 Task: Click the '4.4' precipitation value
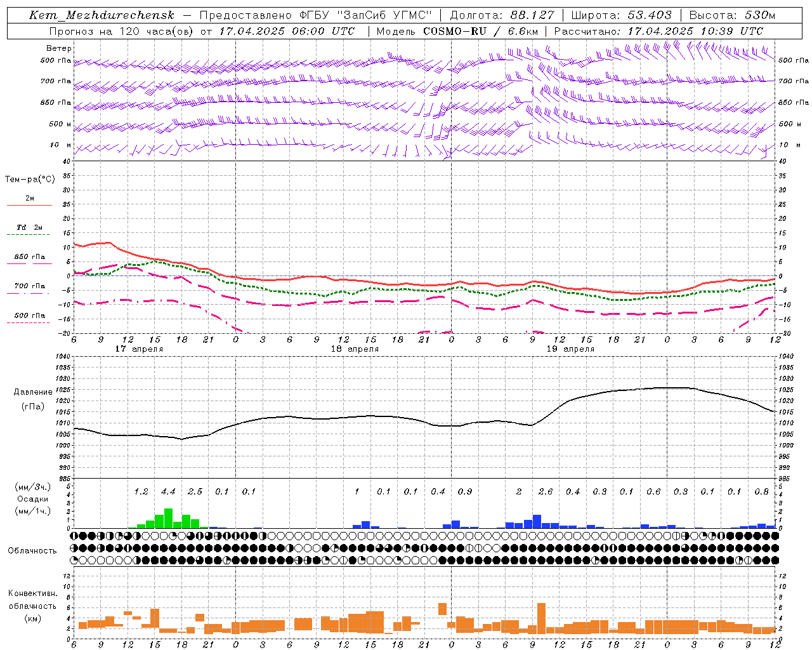click(168, 492)
